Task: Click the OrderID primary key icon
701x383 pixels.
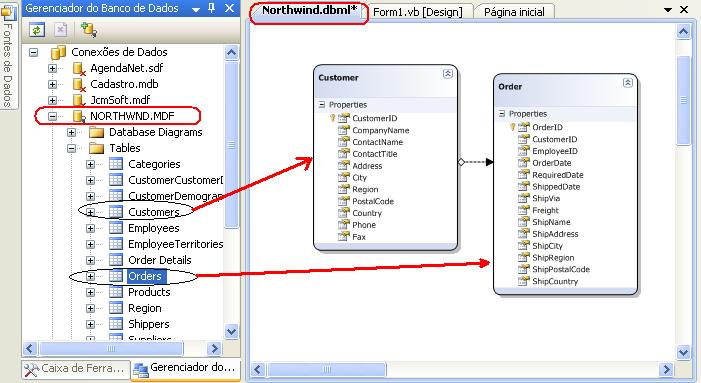Action: [x=512, y=127]
